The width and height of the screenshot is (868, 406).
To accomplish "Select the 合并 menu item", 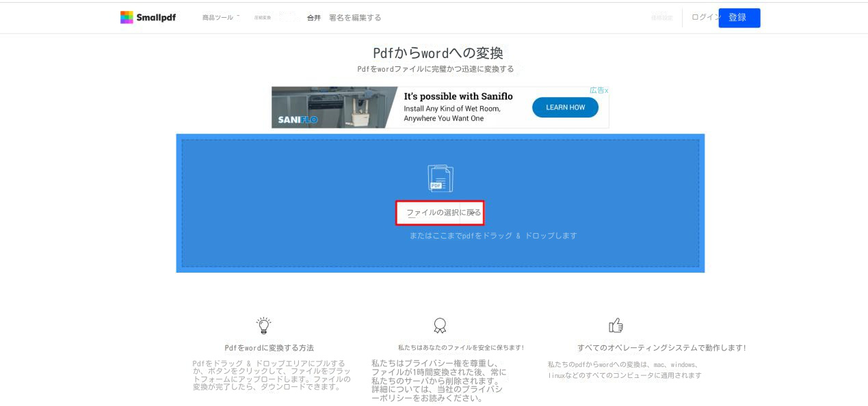I will point(314,18).
